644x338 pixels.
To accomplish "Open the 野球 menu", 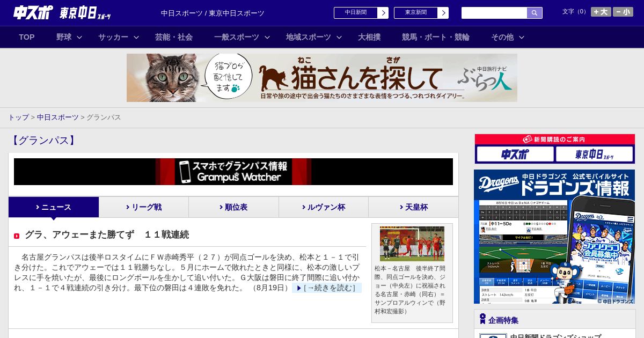I will 64,37.
